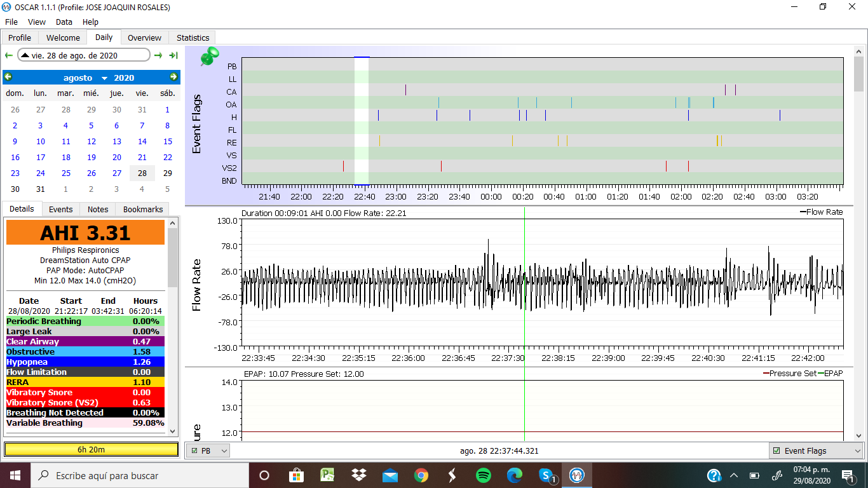Viewport: 868px width, 488px height.
Task: Click the white selection marker in Event Flags
Action: click(362, 120)
